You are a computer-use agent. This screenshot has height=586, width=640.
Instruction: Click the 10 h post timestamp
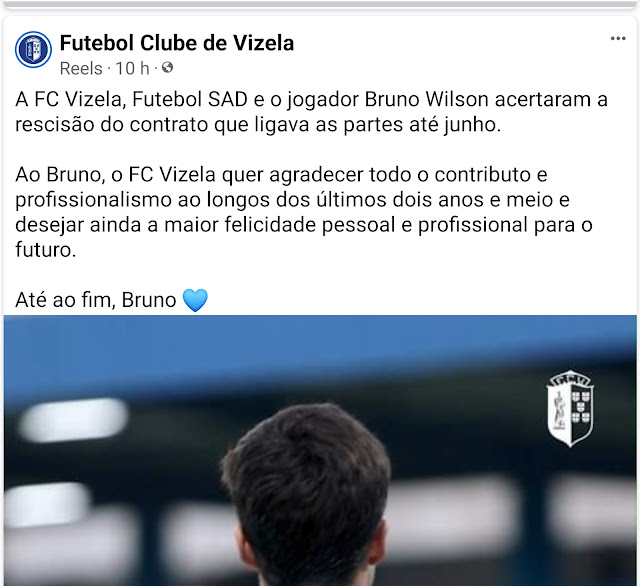(x=132, y=68)
